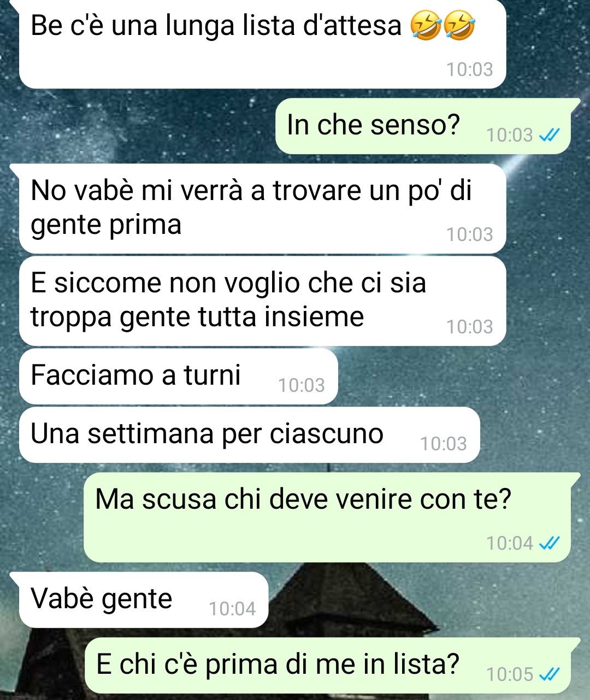Select the 'Facciamo a turni' message

179,377
